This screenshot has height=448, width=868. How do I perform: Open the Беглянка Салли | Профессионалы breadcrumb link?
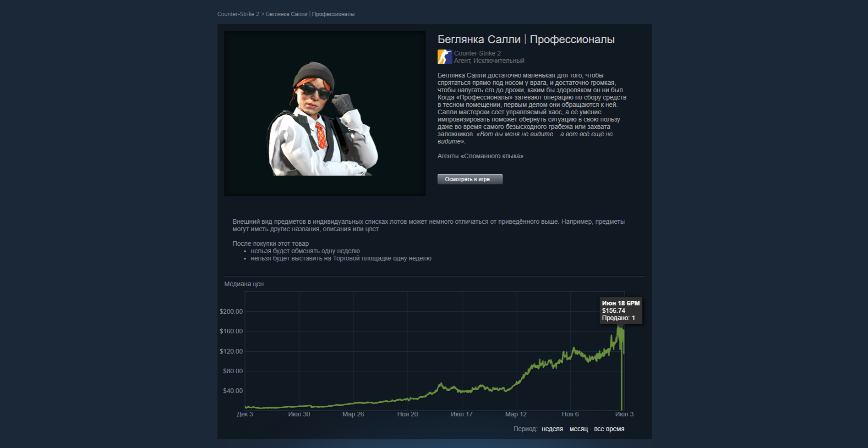tap(310, 14)
